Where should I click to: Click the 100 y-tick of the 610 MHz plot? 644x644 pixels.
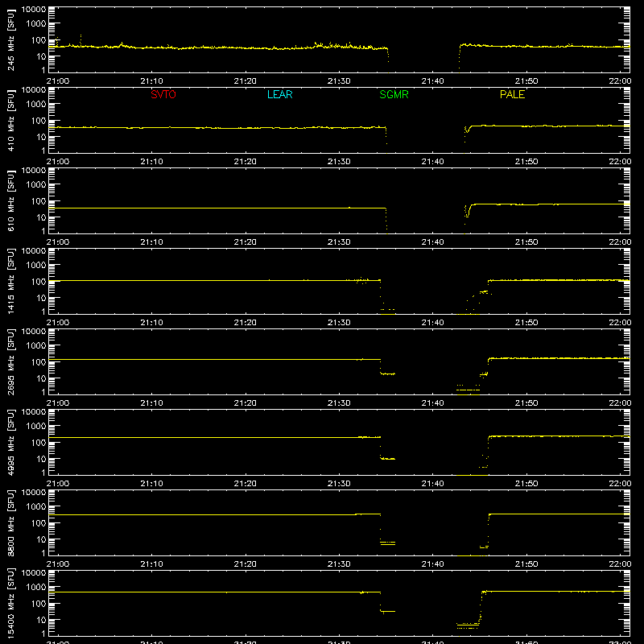click(39, 201)
